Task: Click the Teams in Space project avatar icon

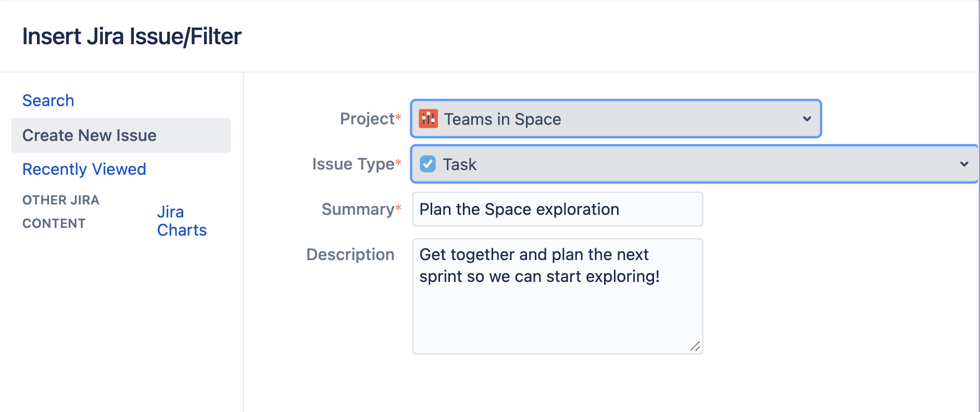Action: (x=428, y=119)
